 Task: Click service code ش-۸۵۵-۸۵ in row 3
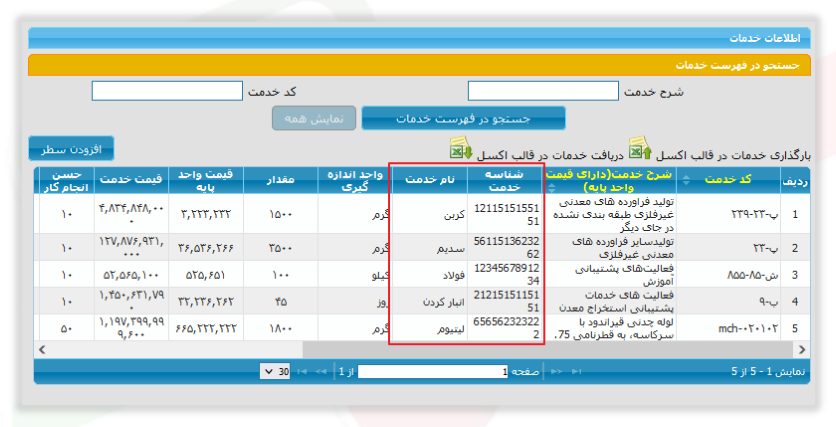click(x=752, y=275)
